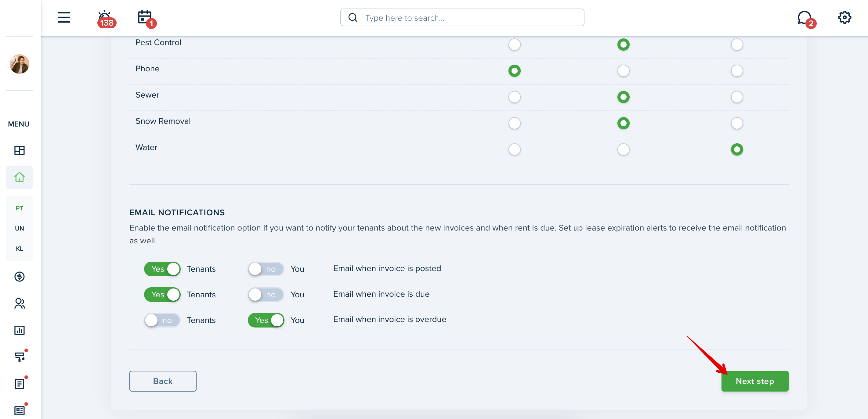Open the hamburger menu
The width and height of the screenshot is (868, 419).
point(64,17)
